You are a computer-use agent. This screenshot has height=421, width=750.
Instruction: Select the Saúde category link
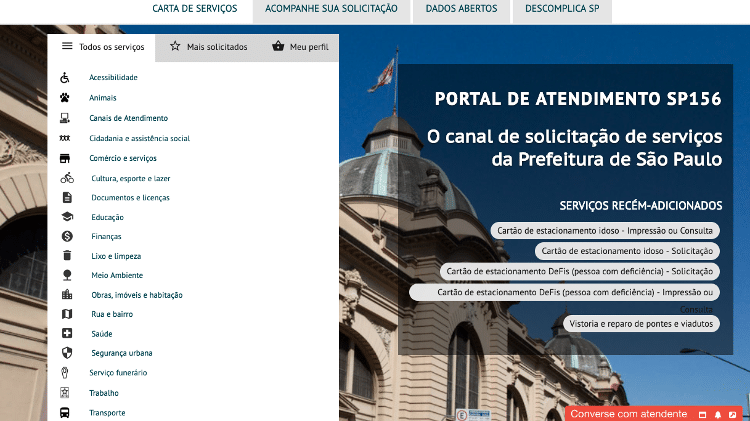tap(102, 334)
